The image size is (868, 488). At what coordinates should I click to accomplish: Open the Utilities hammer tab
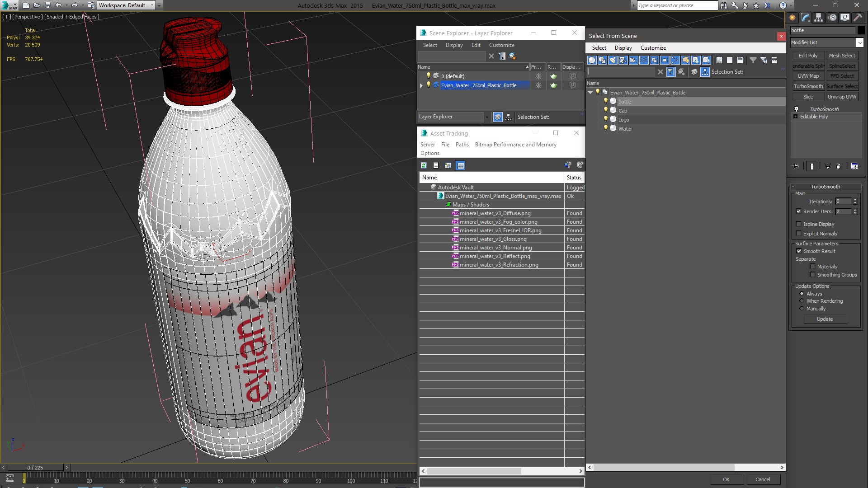[858, 18]
